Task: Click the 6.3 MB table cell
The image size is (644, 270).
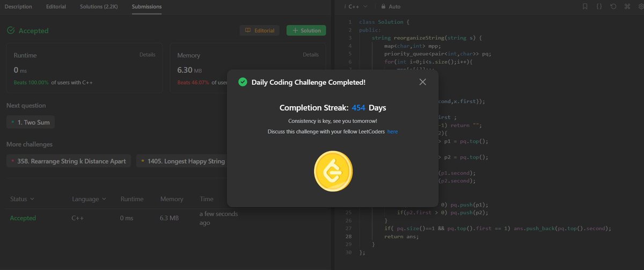Action: (170, 218)
